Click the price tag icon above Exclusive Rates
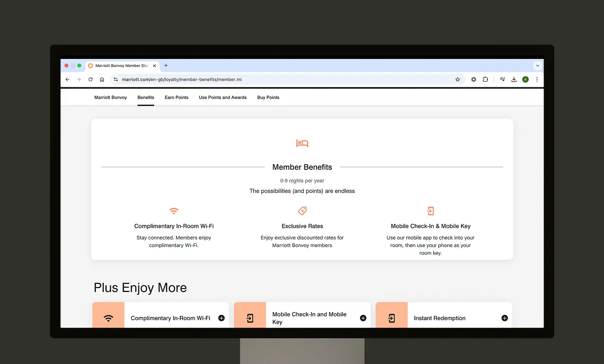 (302, 211)
